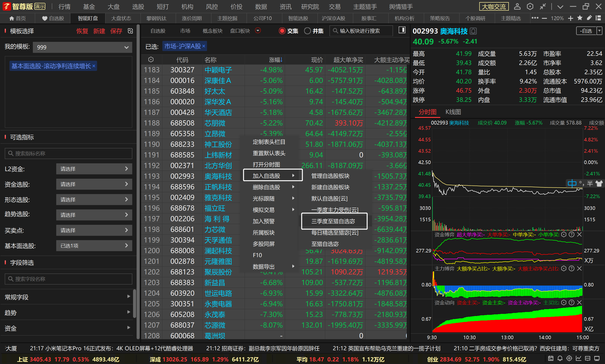Click 保存 template button
Image resolution: width=605 pixels, height=364 pixels.
(116, 31)
